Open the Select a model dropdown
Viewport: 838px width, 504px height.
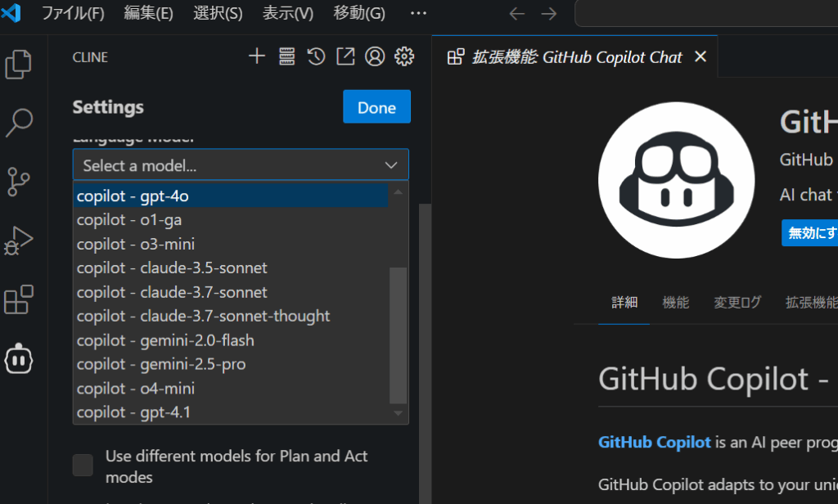click(x=241, y=164)
